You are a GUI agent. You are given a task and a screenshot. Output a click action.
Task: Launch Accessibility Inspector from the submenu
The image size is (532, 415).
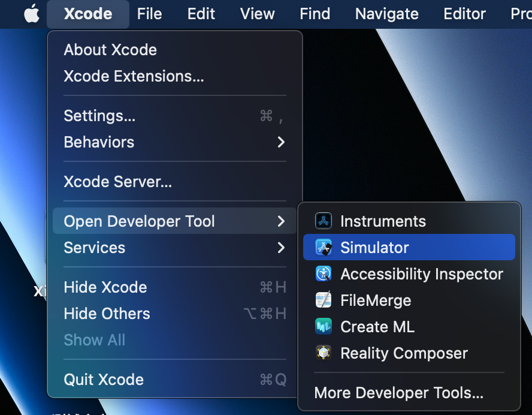(409, 273)
